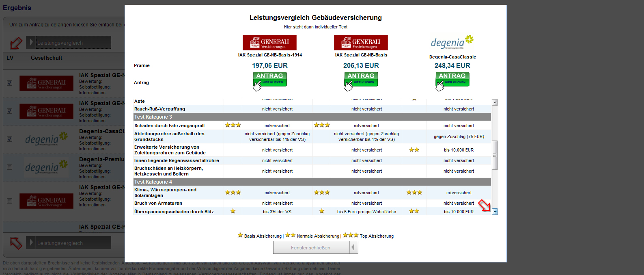The image size is (644, 275).
Task: Click 'Gesellschaft' column header in background
Action: (46, 58)
